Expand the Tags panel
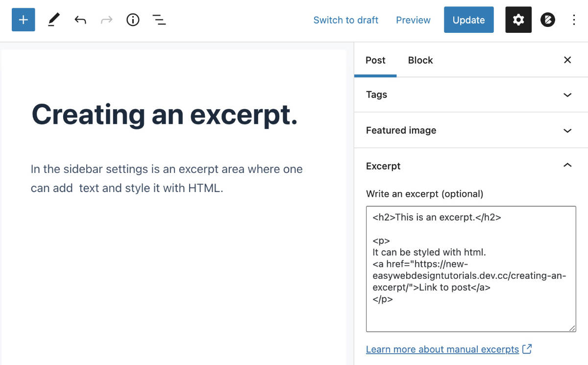588x365 pixels. [471, 95]
